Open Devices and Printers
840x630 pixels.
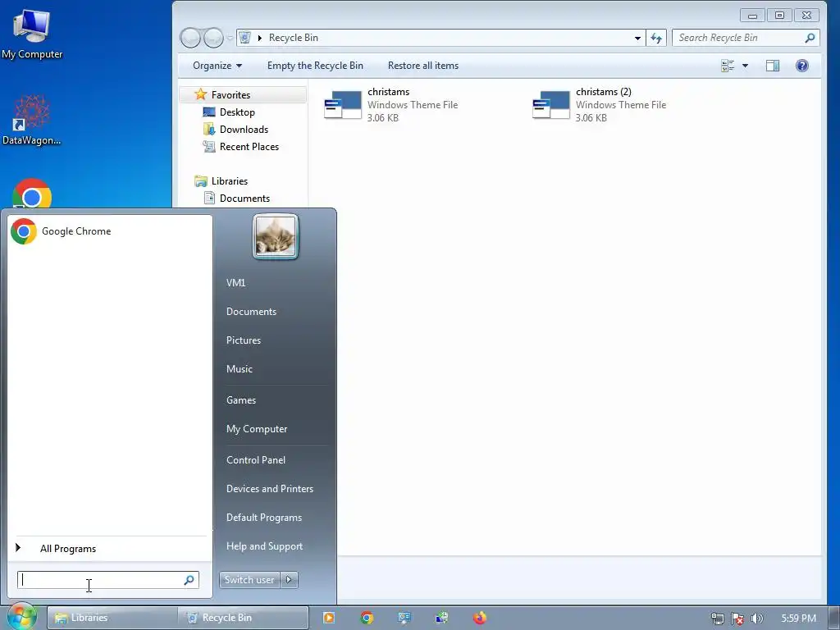tap(269, 489)
